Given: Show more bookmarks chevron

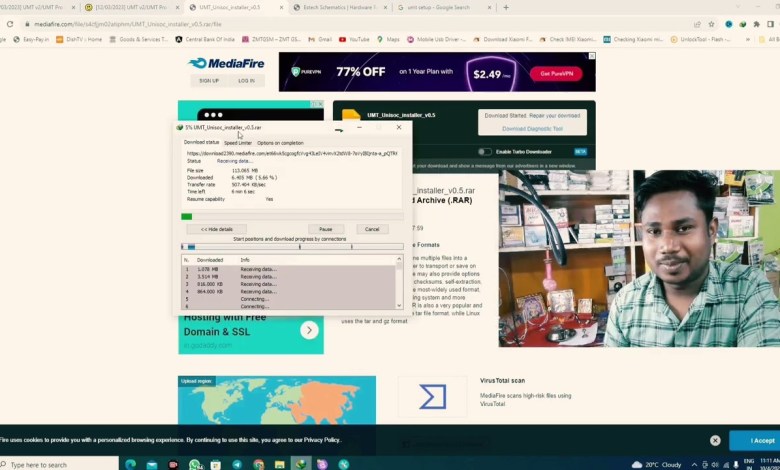Looking at the screenshot, I should click(x=747, y=39).
